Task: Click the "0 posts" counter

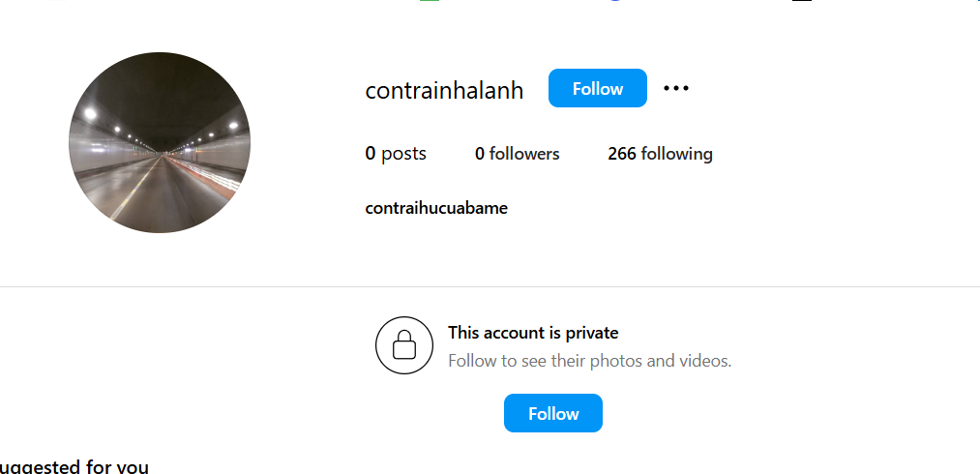Action: tap(396, 154)
